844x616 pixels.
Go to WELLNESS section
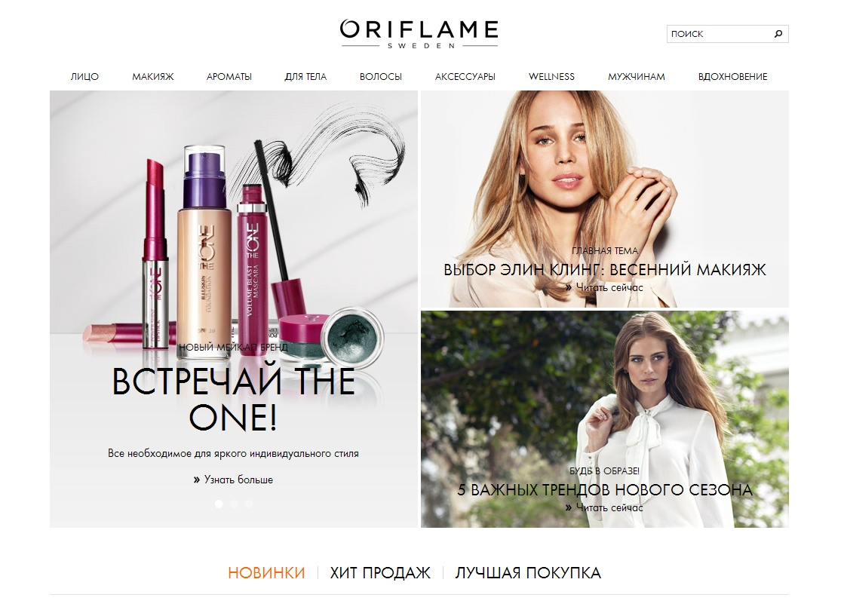[551, 76]
